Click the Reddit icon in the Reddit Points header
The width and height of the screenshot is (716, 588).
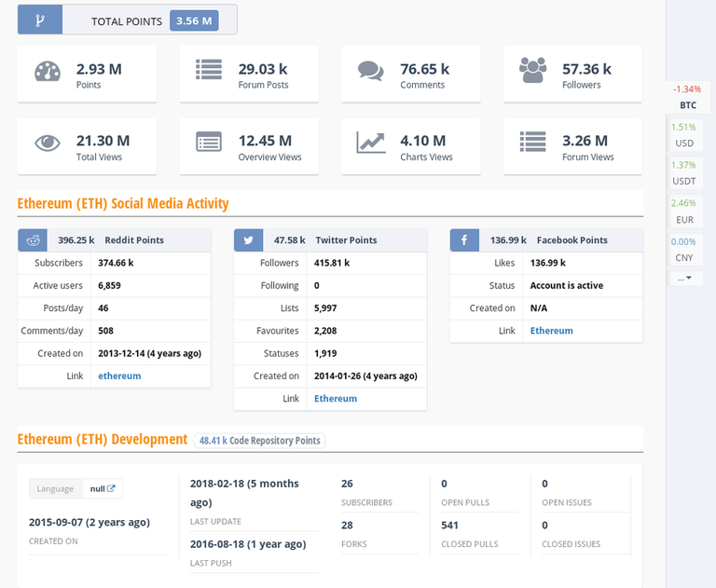coord(34,240)
